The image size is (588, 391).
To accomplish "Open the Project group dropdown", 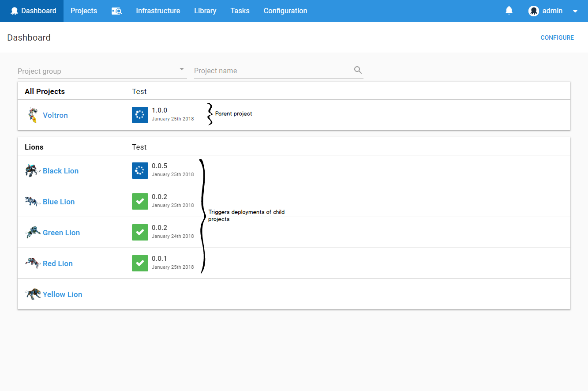I will 102,71.
